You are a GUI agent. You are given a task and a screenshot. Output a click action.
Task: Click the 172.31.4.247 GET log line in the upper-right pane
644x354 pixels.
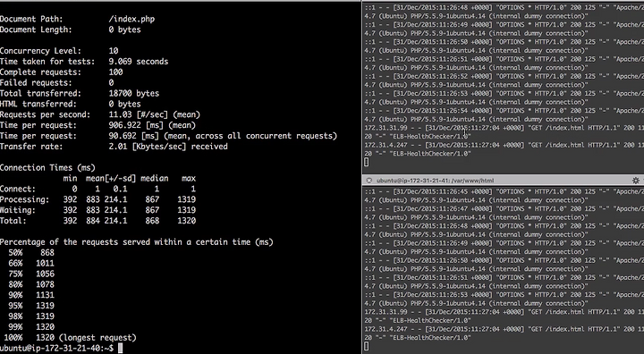pos(504,149)
